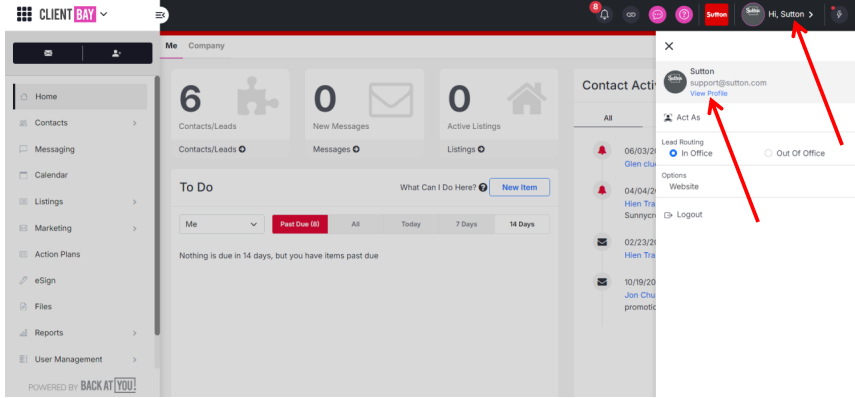The height and width of the screenshot is (398, 855).
Task: Switch to the Company tab
Action: coord(206,46)
